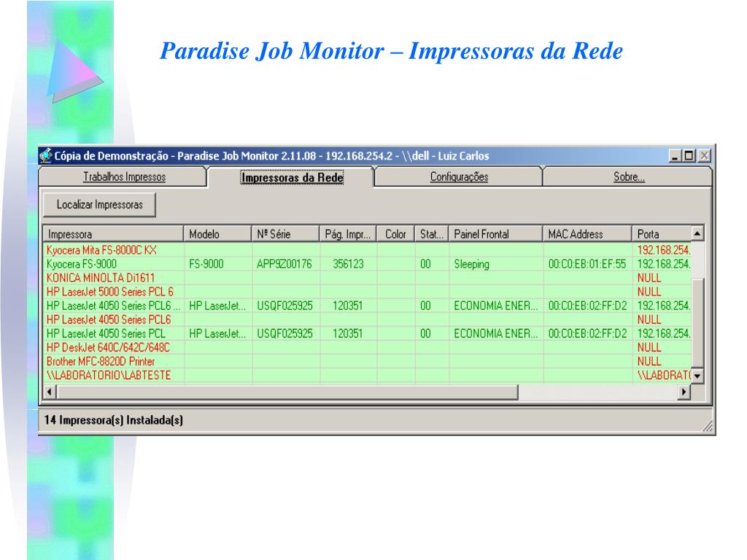Click the HP LaserJet 4050 Series PCL row
Image resolution: width=747 pixels, height=560 pixels.
367,333
